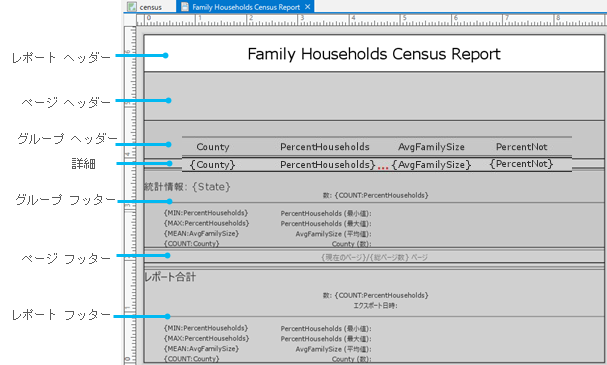Select the page number element in page footer
Image resolution: width=607 pixels, height=365 pixels.
[x=374, y=257]
